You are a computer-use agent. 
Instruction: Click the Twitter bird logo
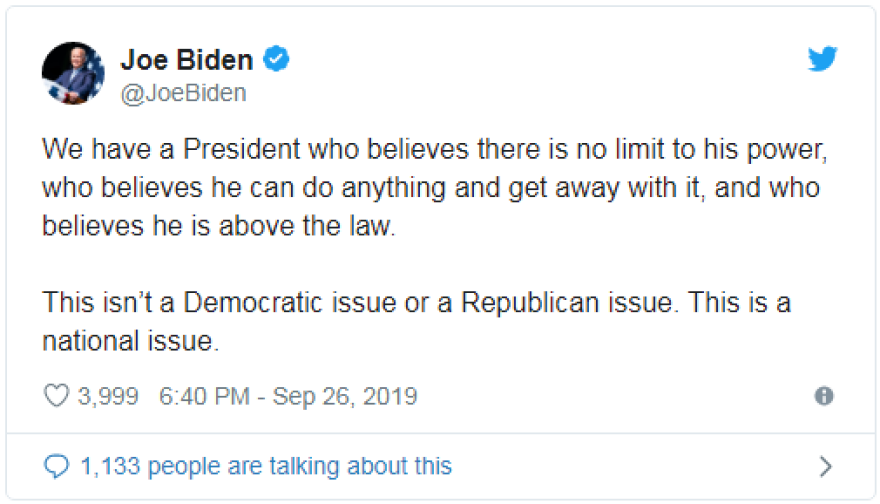[x=822, y=60]
